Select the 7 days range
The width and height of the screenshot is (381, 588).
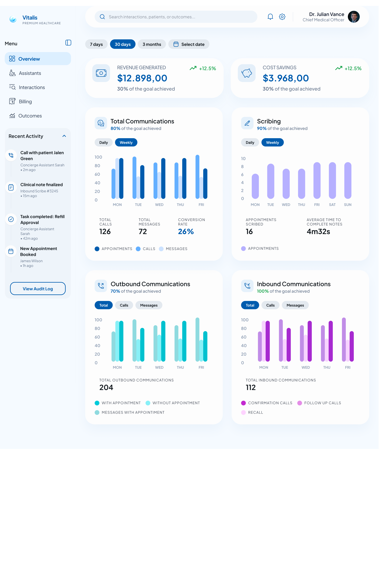96,44
